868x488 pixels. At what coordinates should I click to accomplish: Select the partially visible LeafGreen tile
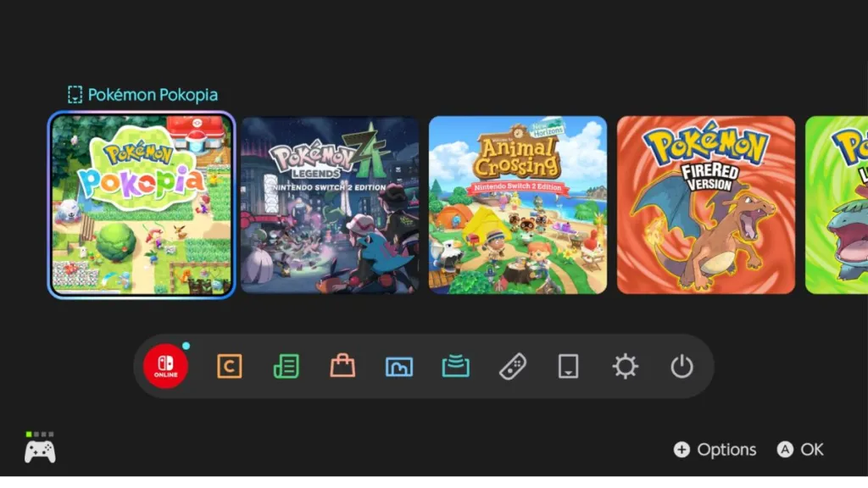click(x=837, y=205)
